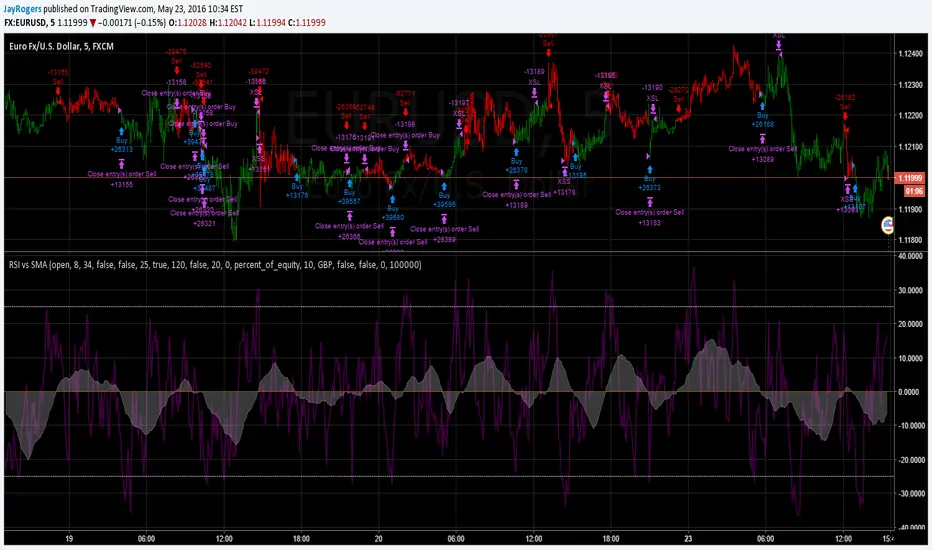Click the red Sell arrow under -39476

[177, 70]
